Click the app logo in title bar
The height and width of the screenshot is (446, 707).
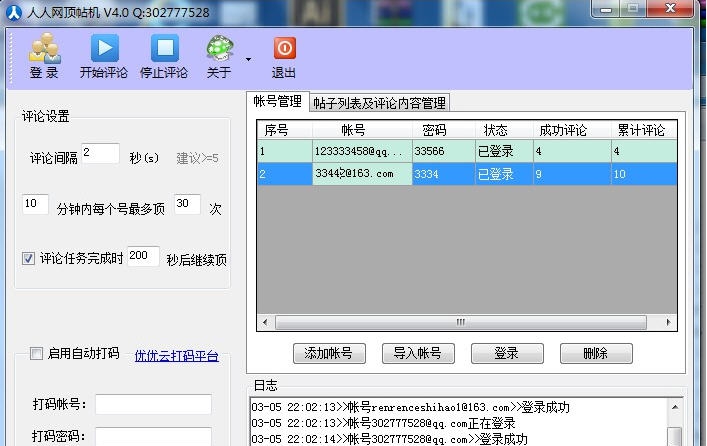(x=14, y=12)
